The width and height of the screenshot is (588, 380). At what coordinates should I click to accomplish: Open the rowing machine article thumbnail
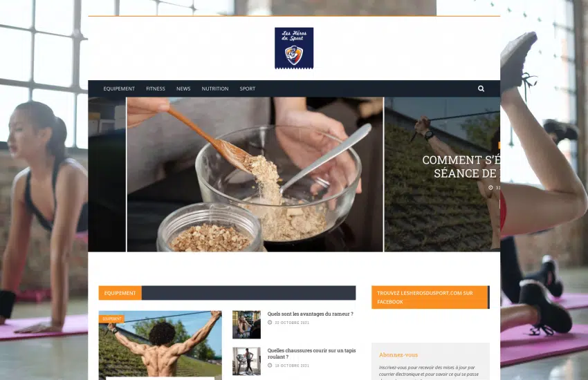tap(246, 324)
